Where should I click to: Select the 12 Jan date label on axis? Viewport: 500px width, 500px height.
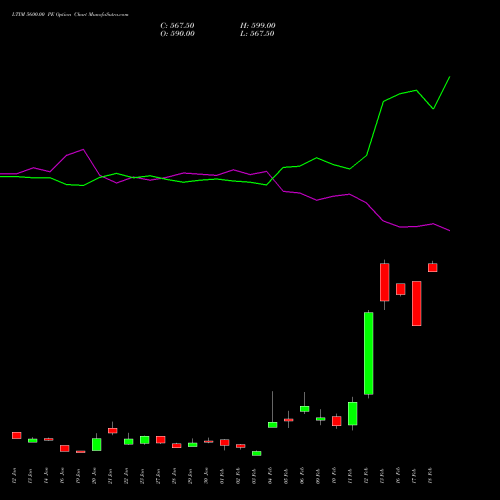15,476
